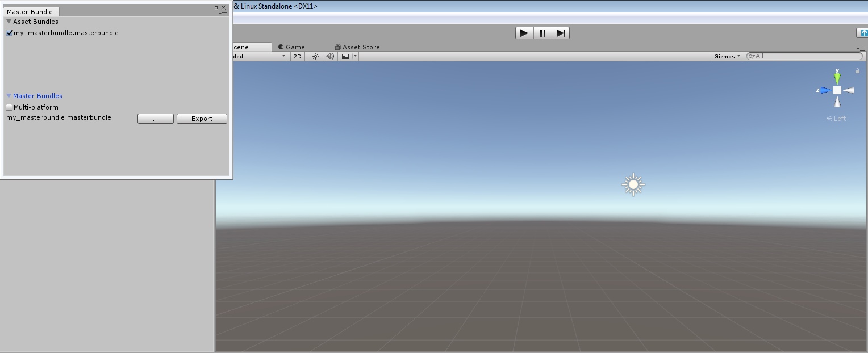Select the Master Bundle window tab

(x=31, y=11)
